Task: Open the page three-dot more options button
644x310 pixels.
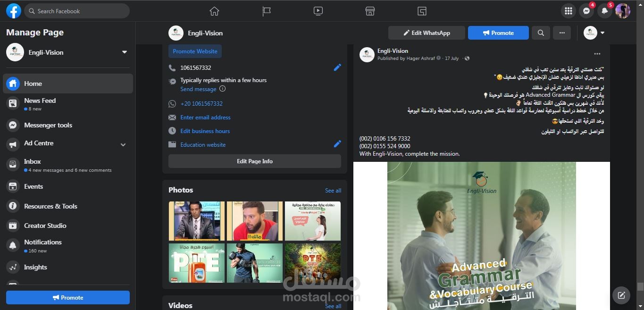Action: (562, 33)
